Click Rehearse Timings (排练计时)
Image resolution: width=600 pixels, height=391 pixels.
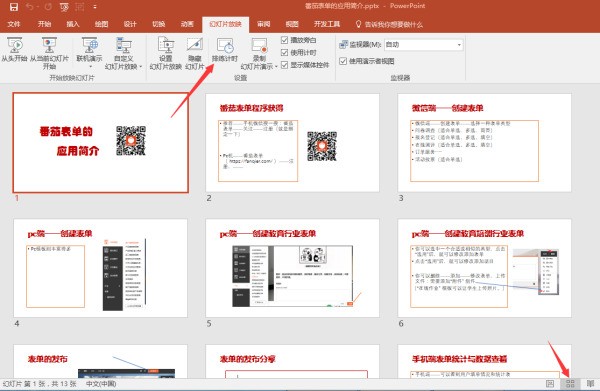coord(225,50)
